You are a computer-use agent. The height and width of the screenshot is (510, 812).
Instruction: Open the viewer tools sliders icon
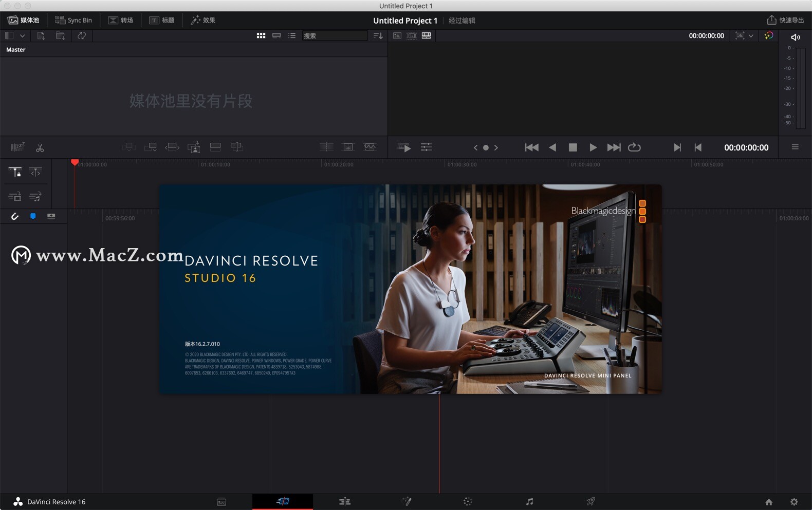427,147
